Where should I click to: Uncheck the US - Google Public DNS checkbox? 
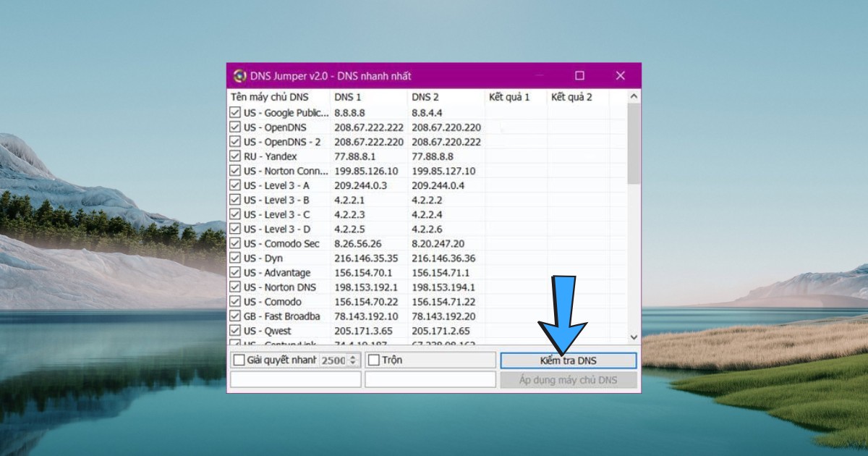pos(235,113)
